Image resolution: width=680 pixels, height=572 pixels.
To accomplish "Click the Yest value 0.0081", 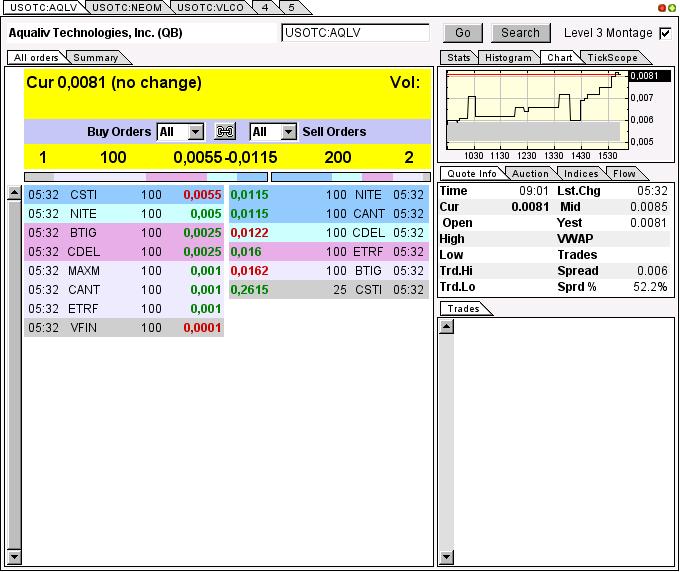I will [x=649, y=223].
